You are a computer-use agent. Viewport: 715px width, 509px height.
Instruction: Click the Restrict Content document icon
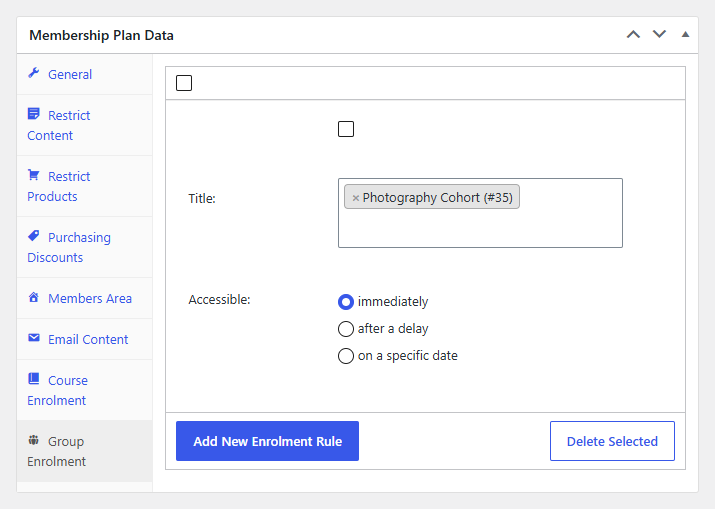(34, 114)
